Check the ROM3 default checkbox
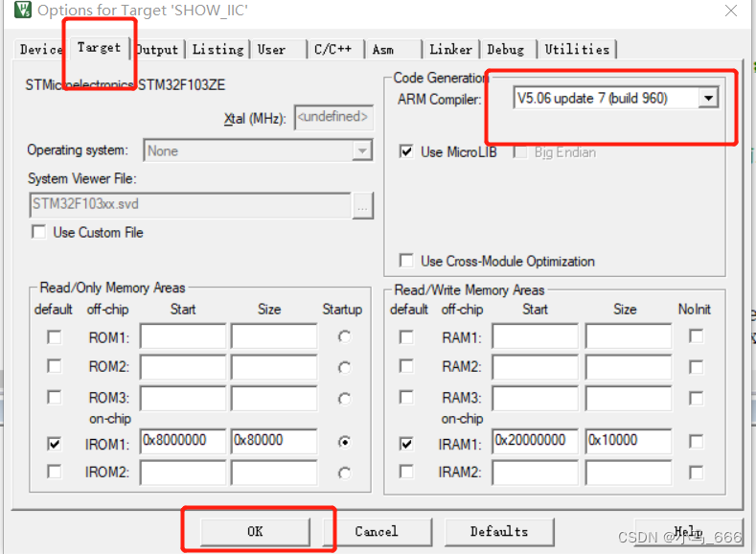Image resolution: width=756 pixels, height=554 pixels. (x=55, y=398)
